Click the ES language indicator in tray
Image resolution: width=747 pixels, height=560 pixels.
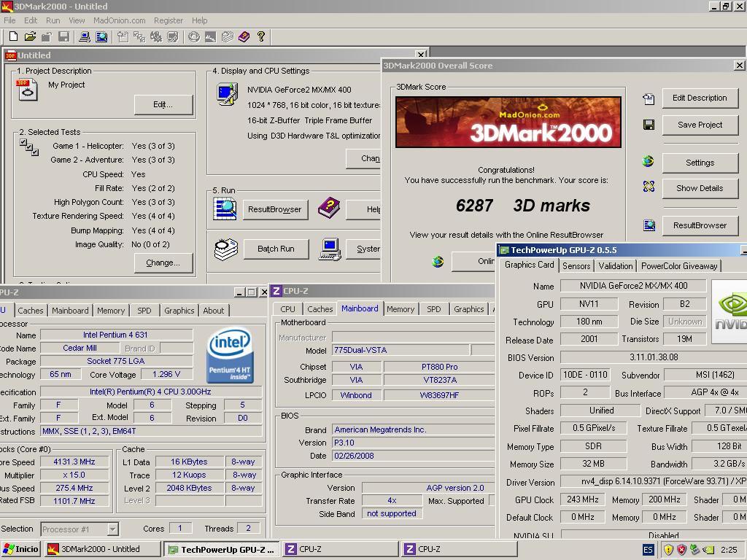click(648, 550)
